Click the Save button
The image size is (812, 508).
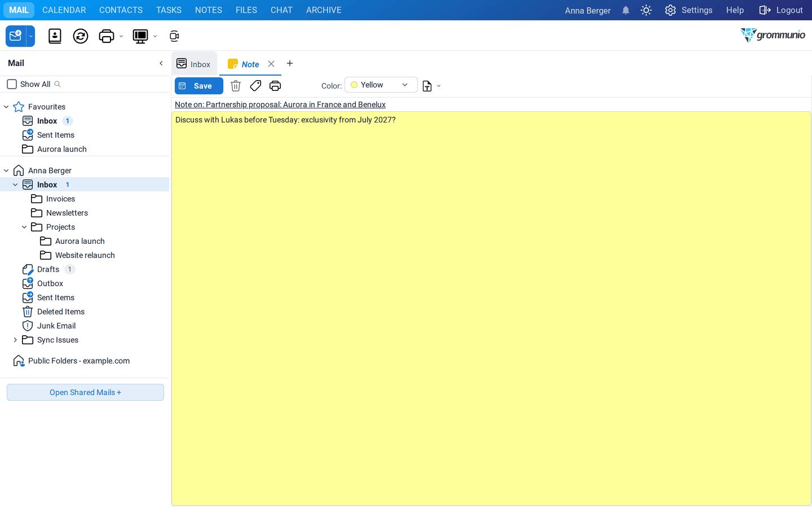tap(199, 86)
